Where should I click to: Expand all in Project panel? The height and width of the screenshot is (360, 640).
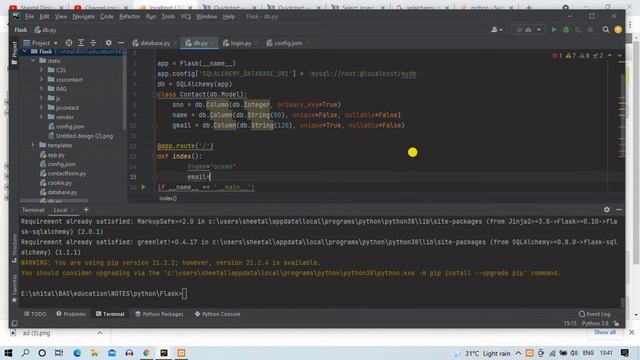coord(81,43)
